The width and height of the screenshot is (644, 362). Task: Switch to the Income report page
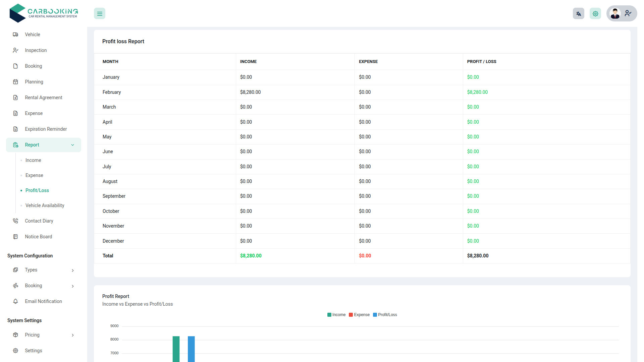(x=33, y=160)
